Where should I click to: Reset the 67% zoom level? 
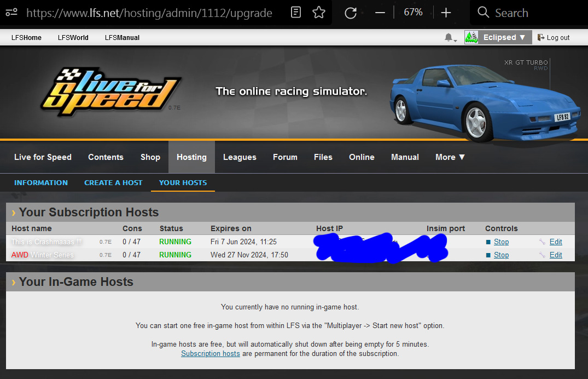413,13
